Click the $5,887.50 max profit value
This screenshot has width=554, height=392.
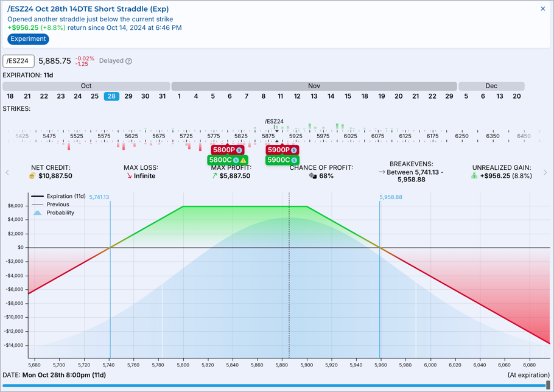(235, 176)
